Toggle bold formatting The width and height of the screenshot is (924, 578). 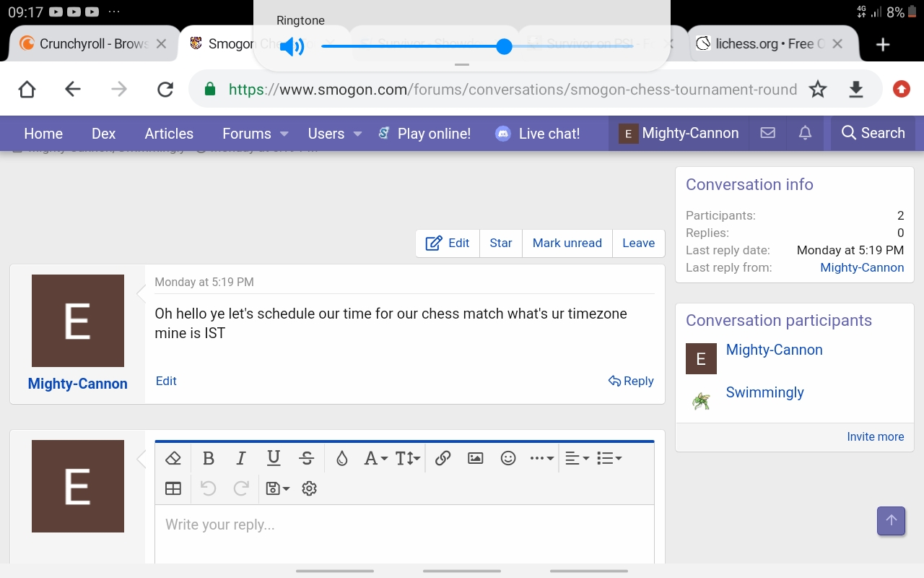point(209,458)
